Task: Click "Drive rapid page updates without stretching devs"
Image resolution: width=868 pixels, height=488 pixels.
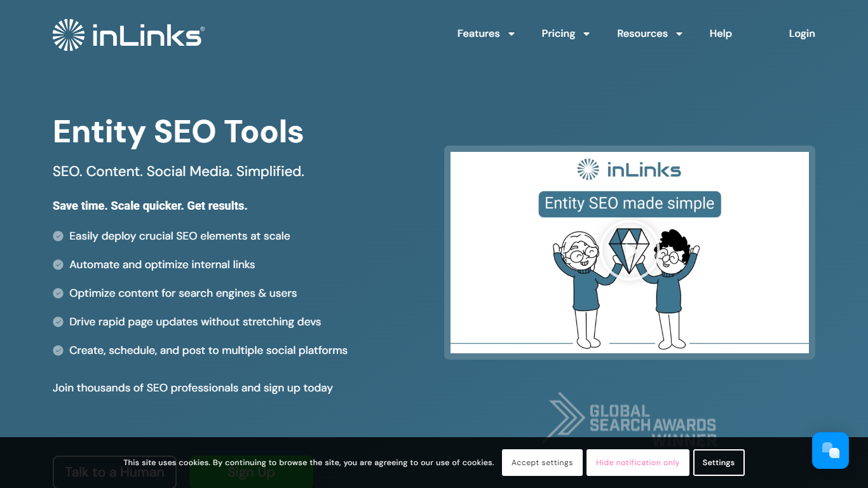Action: click(x=195, y=322)
